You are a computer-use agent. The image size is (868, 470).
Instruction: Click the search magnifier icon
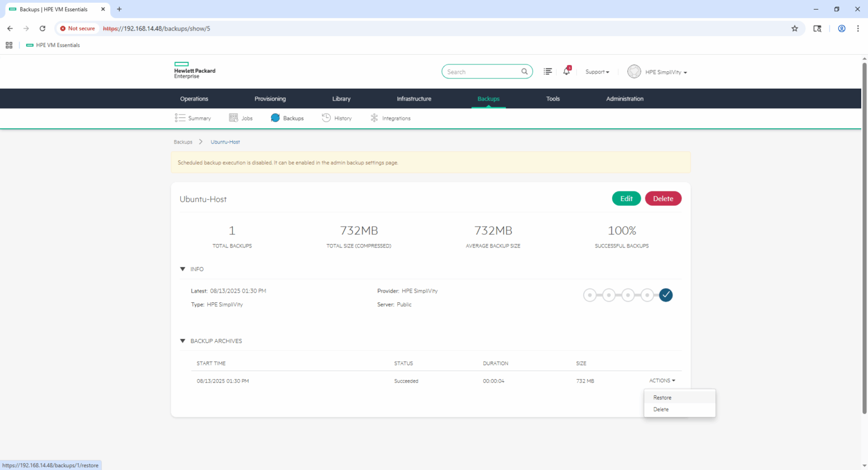tap(524, 72)
